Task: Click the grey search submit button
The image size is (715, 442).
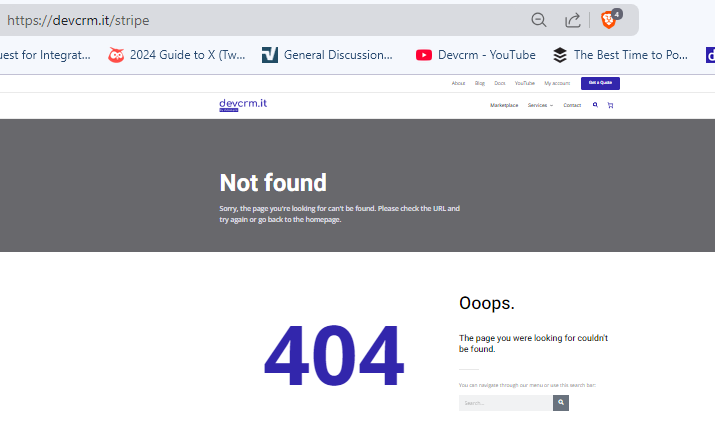Action: (561, 403)
